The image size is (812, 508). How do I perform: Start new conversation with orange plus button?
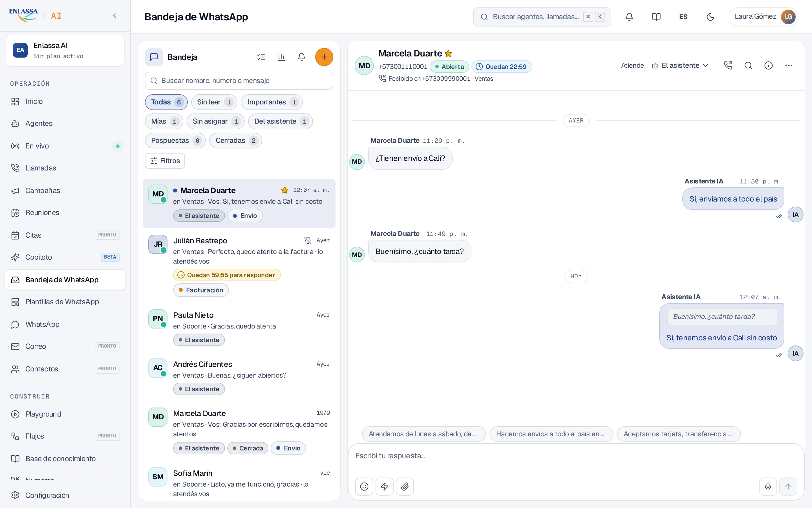pyautogui.click(x=324, y=57)
